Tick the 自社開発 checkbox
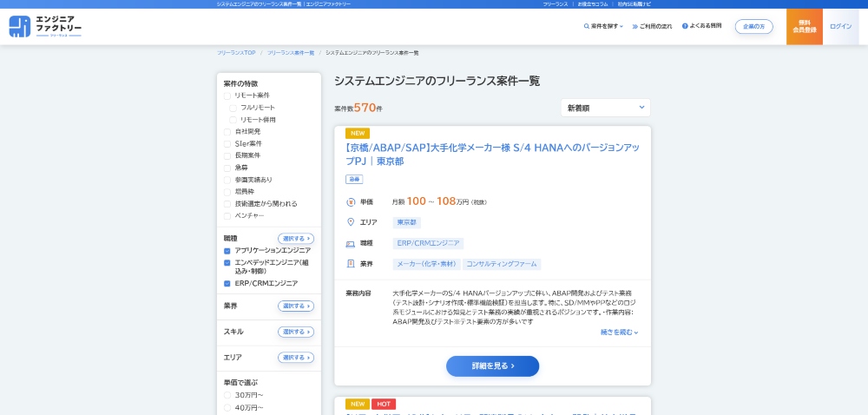868x415 pixels. pos(227,132)
